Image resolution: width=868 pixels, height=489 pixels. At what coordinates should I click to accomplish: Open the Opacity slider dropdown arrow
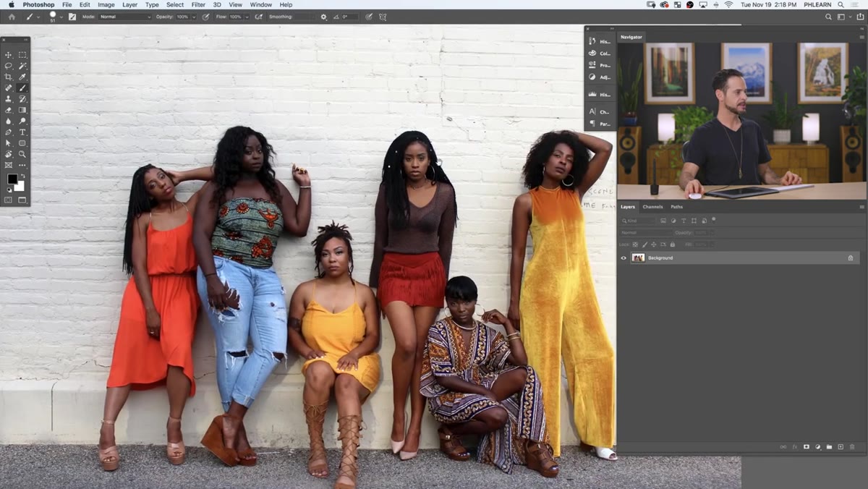click(x=194, y=17)
